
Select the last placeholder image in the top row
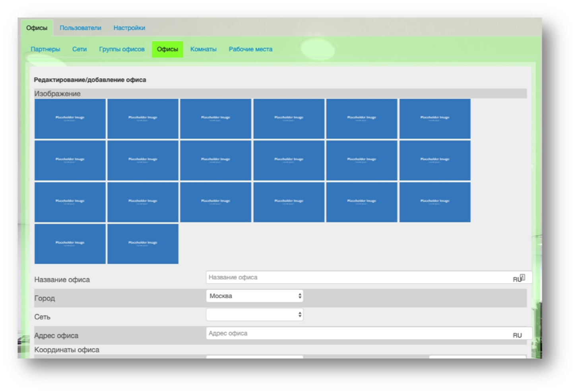pyautogui.click(x=435, y=119)
